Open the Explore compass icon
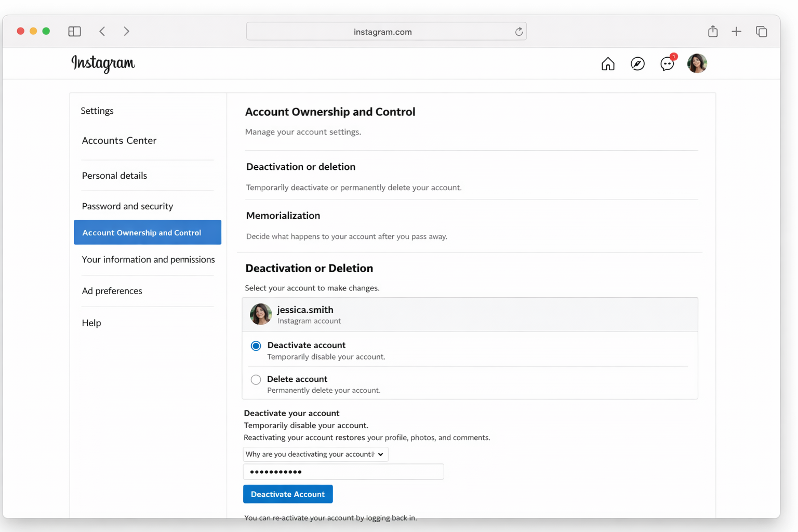This screenshot has height=532, width=798. click(x=637, y=63)
